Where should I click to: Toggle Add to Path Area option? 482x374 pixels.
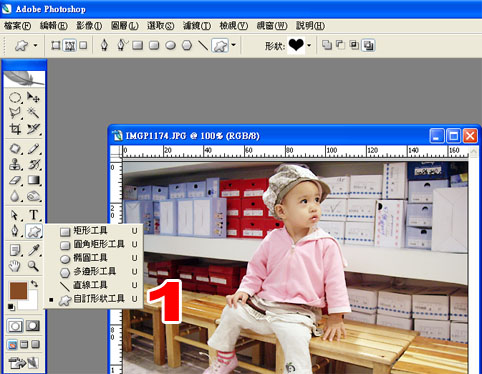click(x=327, y=45)
